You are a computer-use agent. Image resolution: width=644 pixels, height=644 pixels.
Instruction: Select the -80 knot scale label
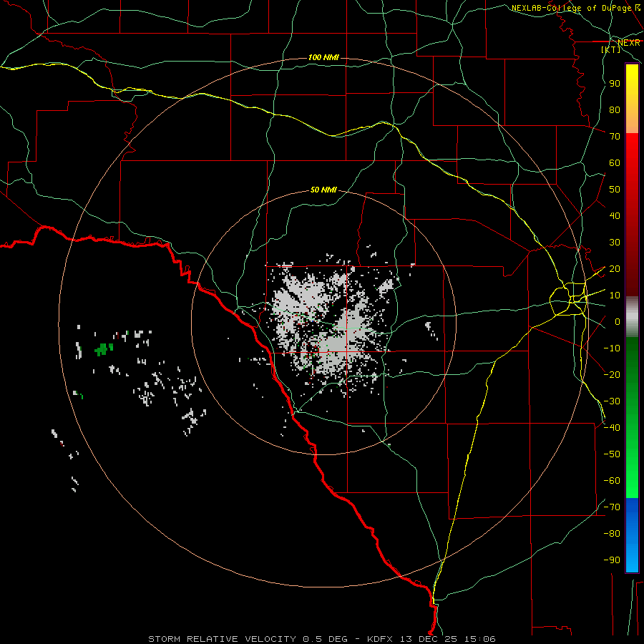pyautogui.click(x=612, y=534)
